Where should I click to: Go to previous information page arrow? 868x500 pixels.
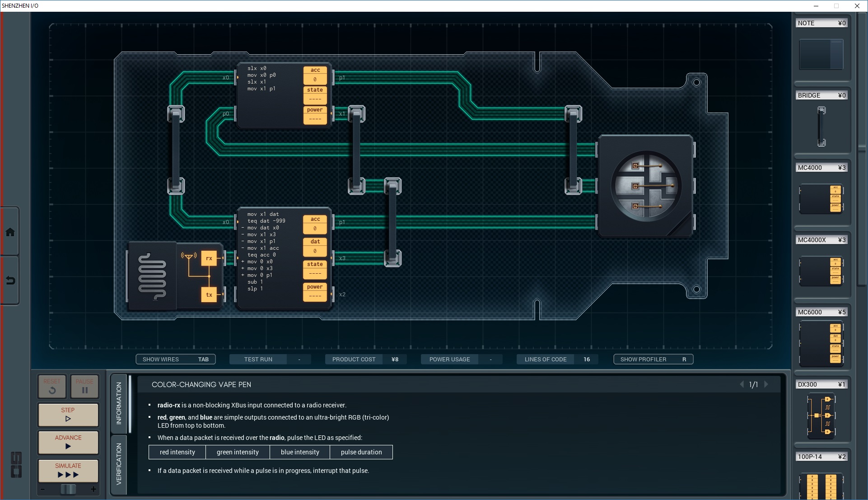click(742, 384)
